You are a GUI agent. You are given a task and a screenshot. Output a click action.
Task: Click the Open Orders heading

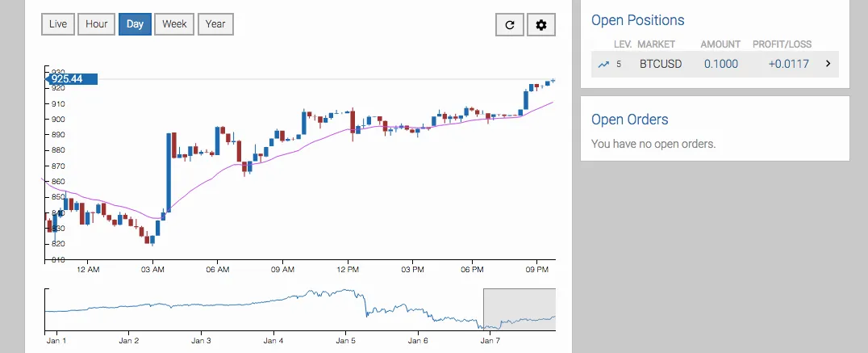tap(630, 120)
